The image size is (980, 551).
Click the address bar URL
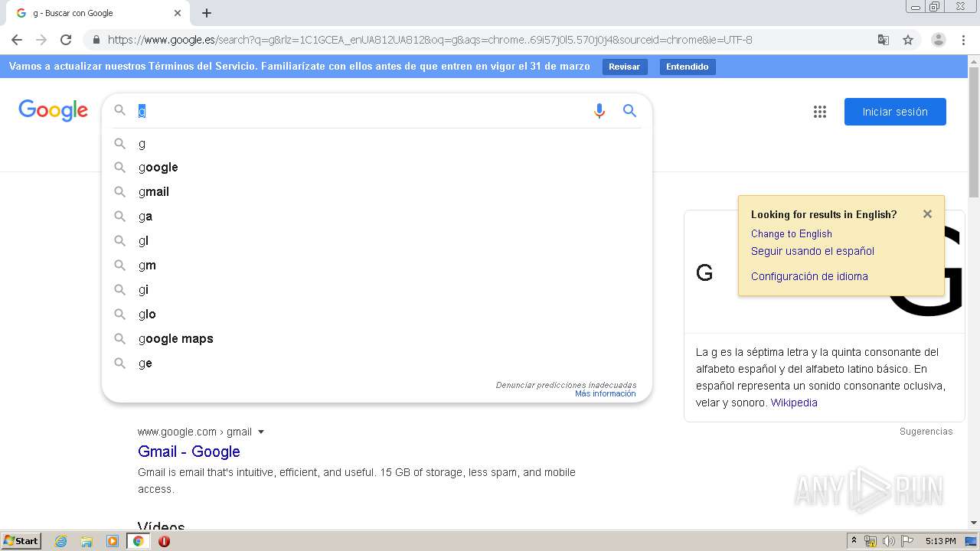430,40
